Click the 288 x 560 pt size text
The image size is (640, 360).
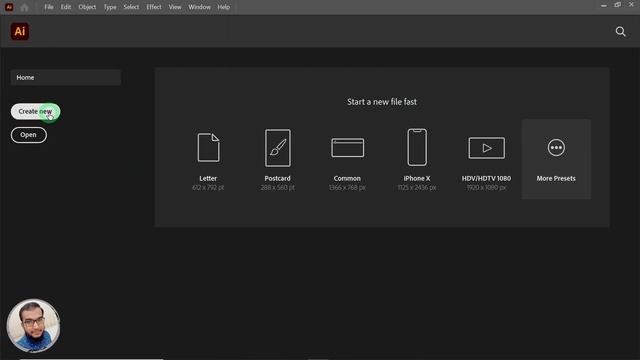278,187
